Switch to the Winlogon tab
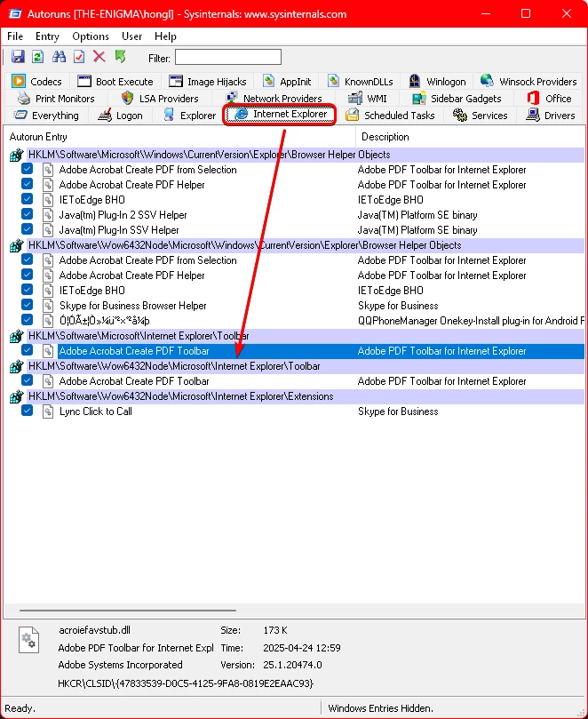Screen dimensions: 588x719 coord(437,82)
